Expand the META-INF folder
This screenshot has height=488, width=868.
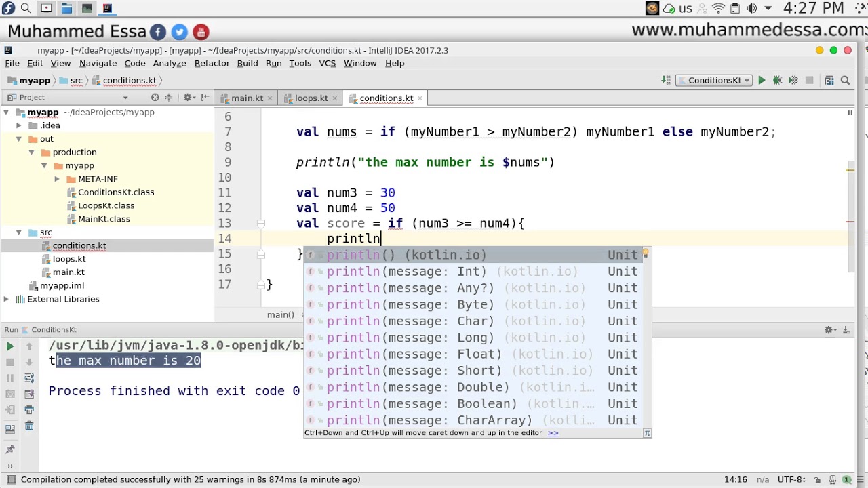coord(57,179)
